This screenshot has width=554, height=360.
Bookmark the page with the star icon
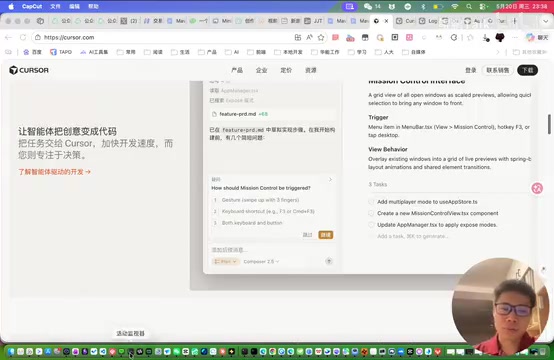321,37
